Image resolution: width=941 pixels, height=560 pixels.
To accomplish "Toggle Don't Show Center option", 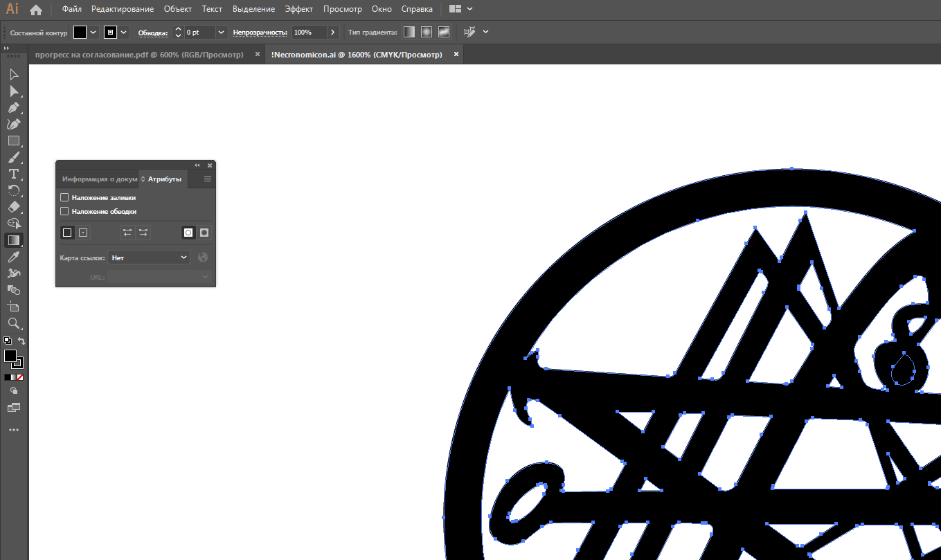I will 67,233.
